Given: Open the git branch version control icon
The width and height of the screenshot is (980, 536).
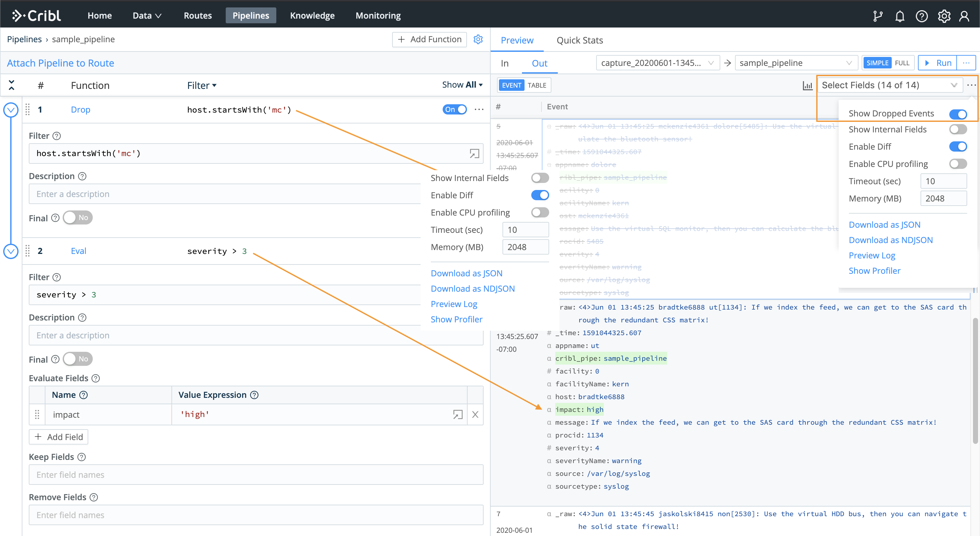Looking at the screenshot, I should 878,16.
